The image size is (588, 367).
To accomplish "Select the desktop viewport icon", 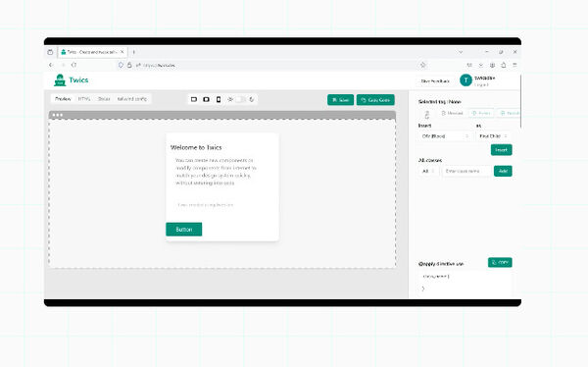I will click(194, 99).
